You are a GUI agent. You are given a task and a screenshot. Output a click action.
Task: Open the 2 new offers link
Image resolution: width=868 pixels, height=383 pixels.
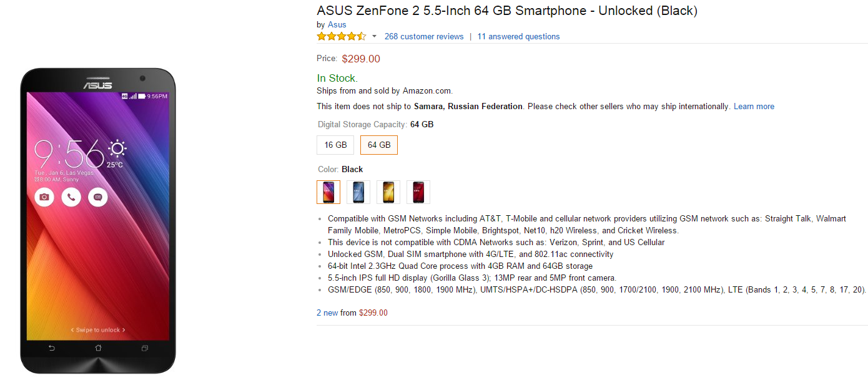tap(327, 313)
